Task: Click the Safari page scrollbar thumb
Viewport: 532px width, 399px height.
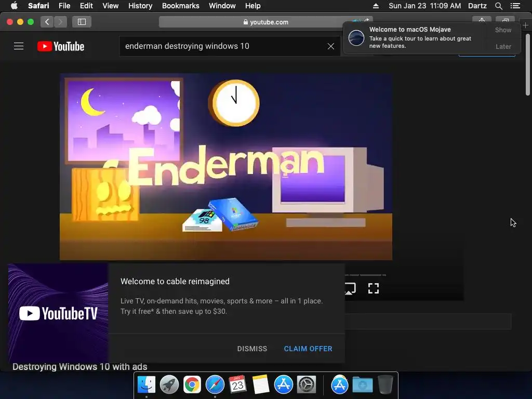Action: pos(528,64)
